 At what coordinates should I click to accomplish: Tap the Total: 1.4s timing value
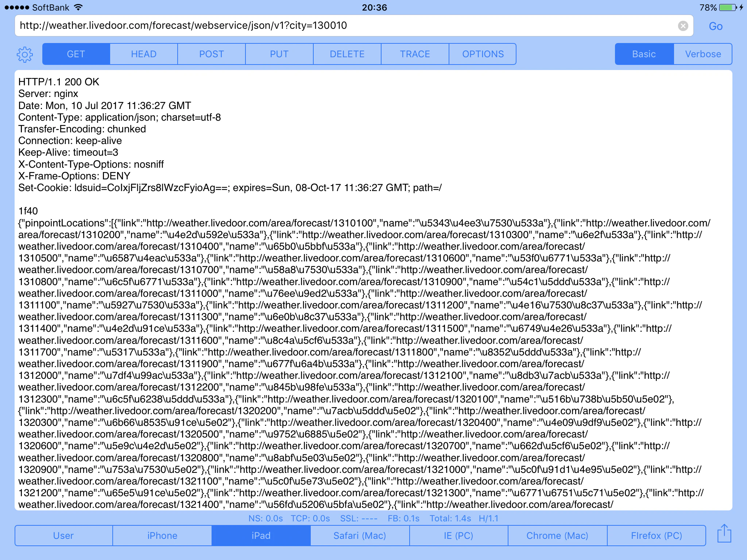click(450, 518)
